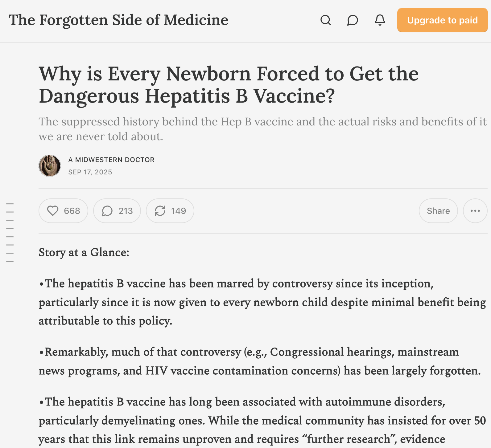Click the bullet mentioning Congressional hearings
Image resolution: width=491 pixels, height=448 pixels.
point(259,361)
